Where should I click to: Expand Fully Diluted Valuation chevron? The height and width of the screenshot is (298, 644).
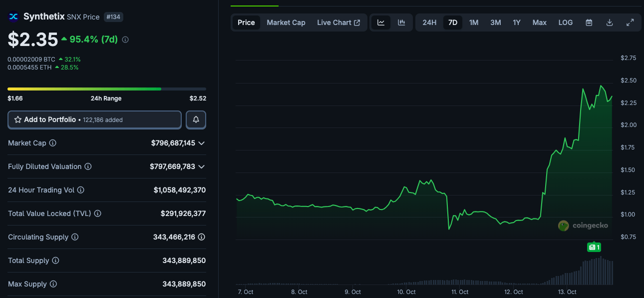point(202,166)
